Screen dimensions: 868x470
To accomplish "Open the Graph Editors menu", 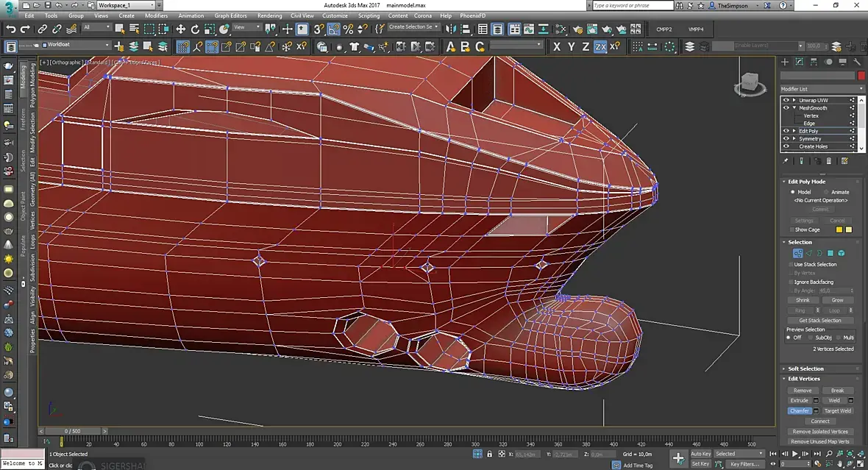I will 230,15.
